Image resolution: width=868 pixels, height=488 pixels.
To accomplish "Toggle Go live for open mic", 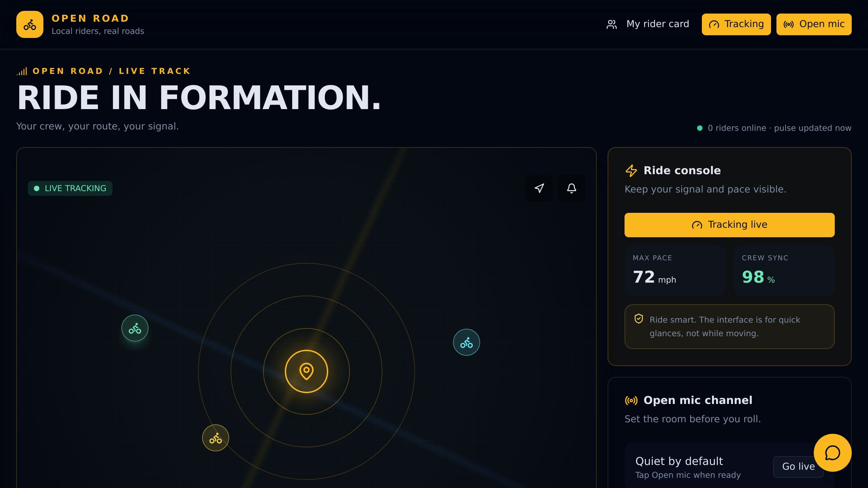I will (x=798, y=467).
